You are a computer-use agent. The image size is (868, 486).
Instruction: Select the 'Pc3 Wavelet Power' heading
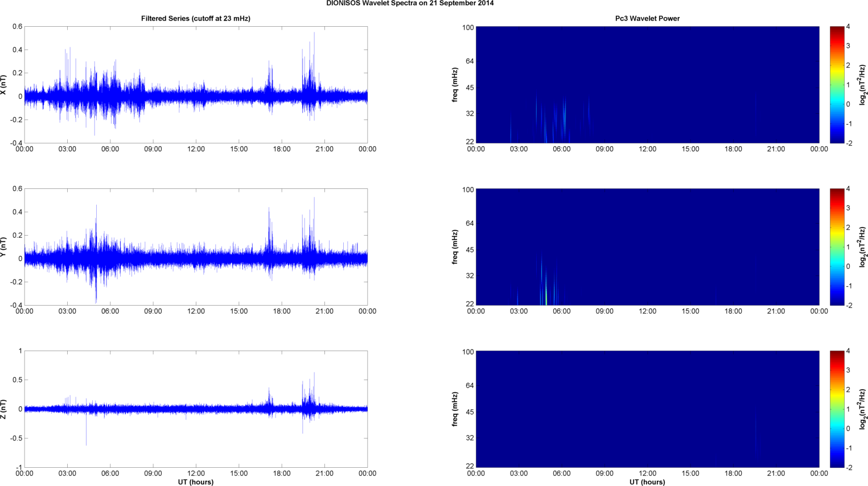[647, 19]
